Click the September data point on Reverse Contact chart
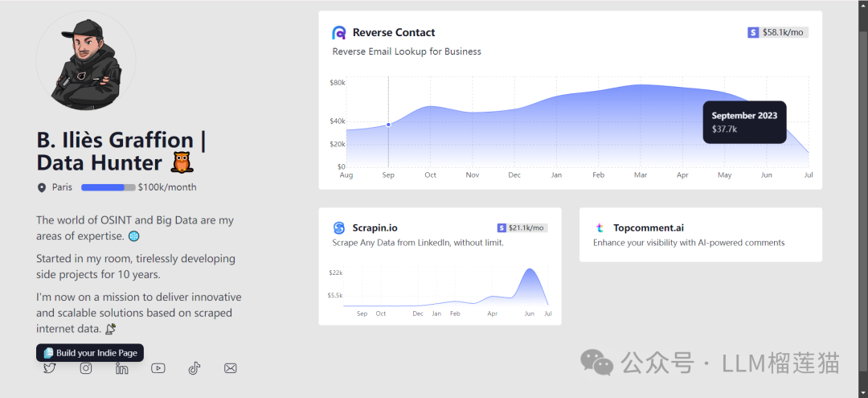 [389, 125]
